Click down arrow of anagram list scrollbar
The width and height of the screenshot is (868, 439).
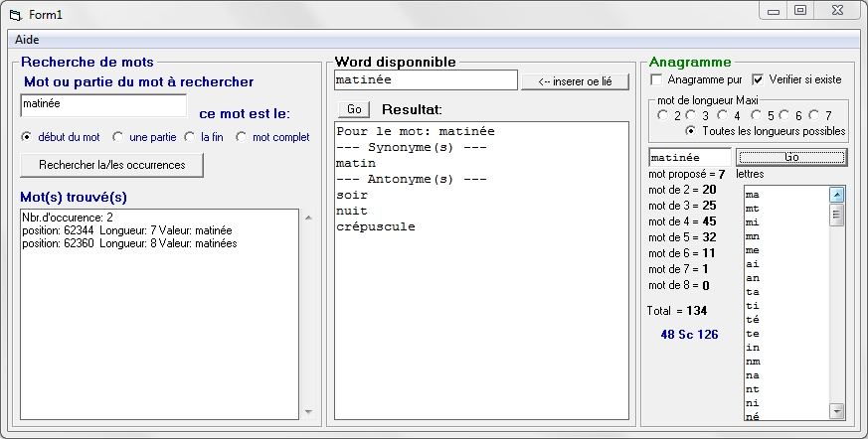click(x=836, y=410)
